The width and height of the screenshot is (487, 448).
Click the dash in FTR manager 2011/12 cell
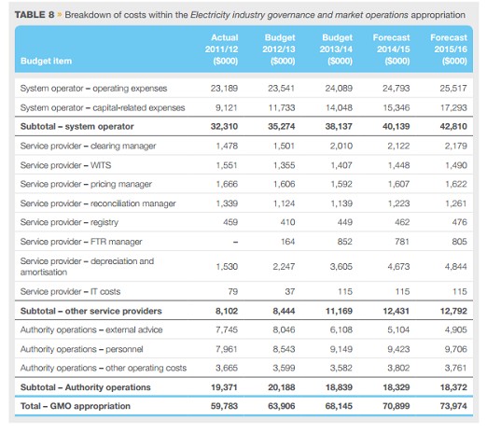tap(235, 242)
